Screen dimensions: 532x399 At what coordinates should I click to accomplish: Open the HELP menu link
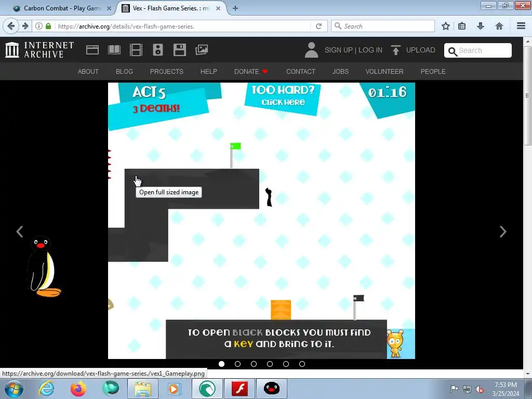pyautogui.click(x=209, y=72)
